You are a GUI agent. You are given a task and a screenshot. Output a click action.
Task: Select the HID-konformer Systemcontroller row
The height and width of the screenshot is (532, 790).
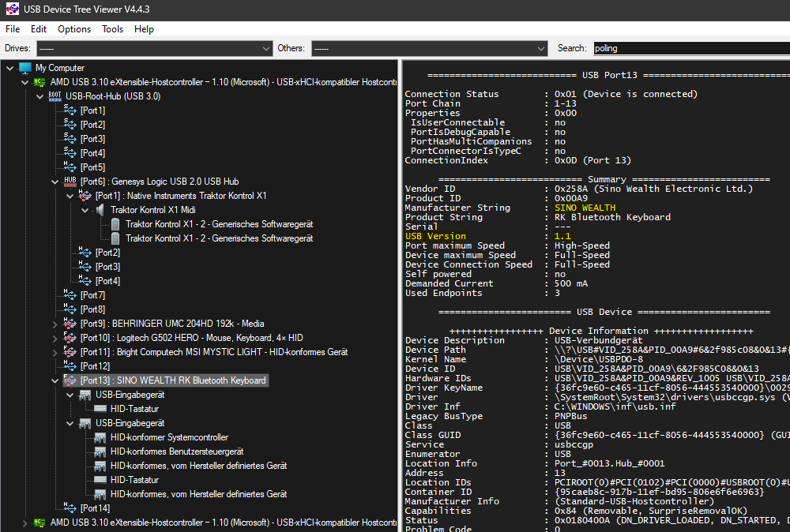[169, 437]
